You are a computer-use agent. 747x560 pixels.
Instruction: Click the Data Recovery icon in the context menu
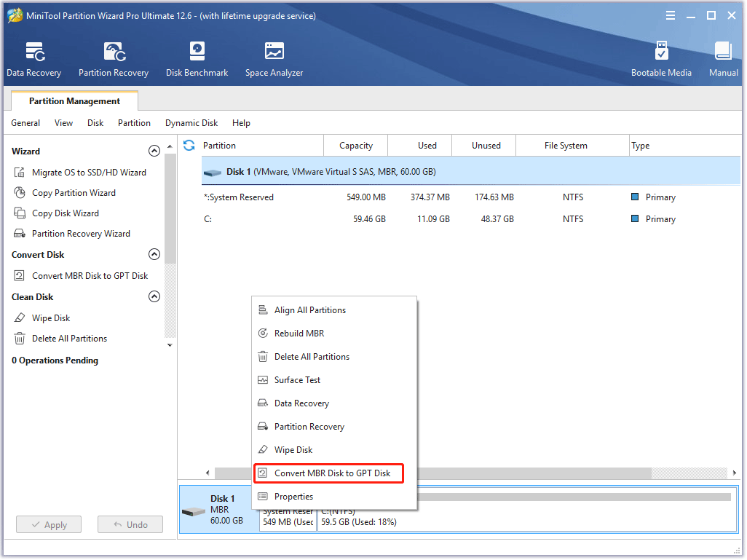click(x=263, y=403)
